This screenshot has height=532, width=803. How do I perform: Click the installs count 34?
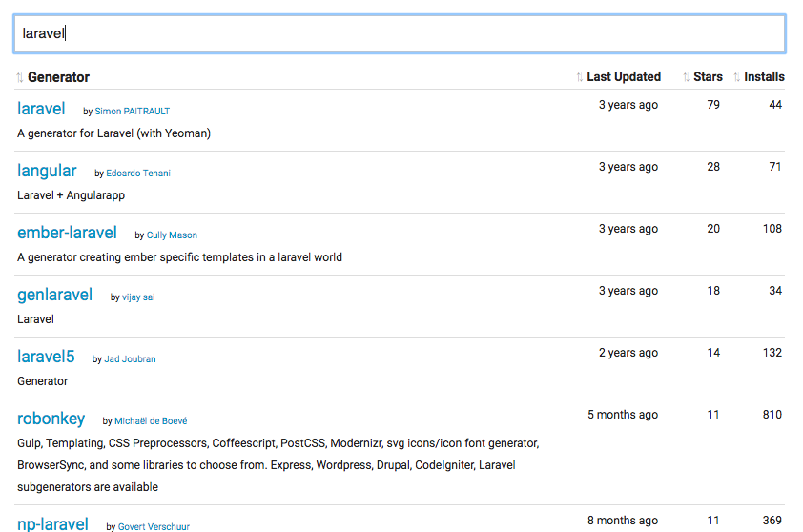[774, 291]
